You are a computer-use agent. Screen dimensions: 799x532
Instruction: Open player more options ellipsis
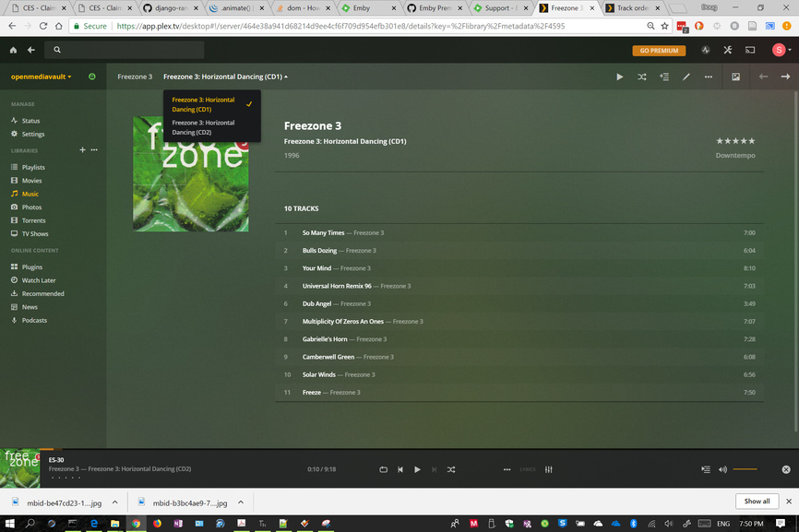[507, 469]
